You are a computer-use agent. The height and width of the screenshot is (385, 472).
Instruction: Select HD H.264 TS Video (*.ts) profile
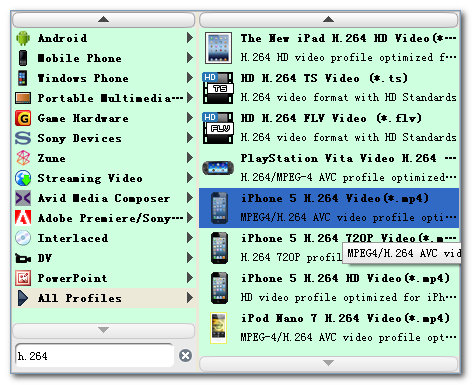(329, 88)
